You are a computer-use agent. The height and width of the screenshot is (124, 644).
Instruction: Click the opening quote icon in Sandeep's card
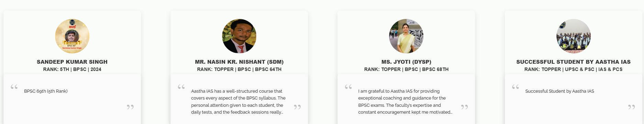click(14, 87)
